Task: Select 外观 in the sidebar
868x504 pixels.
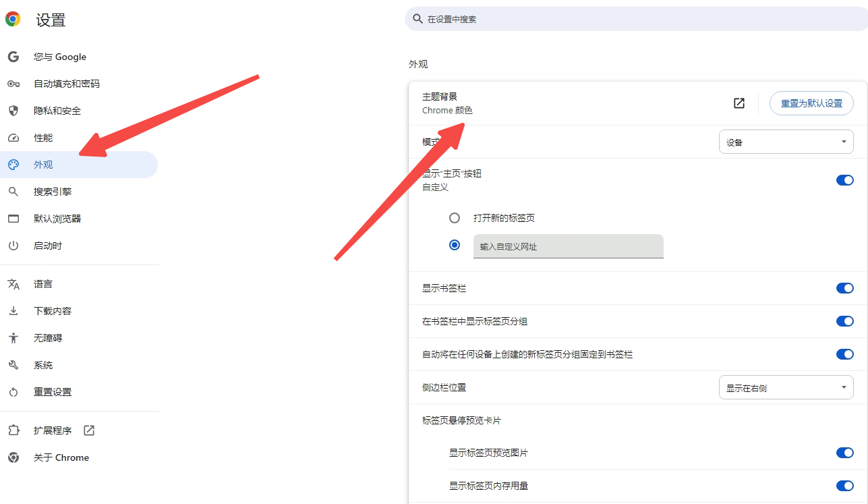Action: (x=79, y=165)
